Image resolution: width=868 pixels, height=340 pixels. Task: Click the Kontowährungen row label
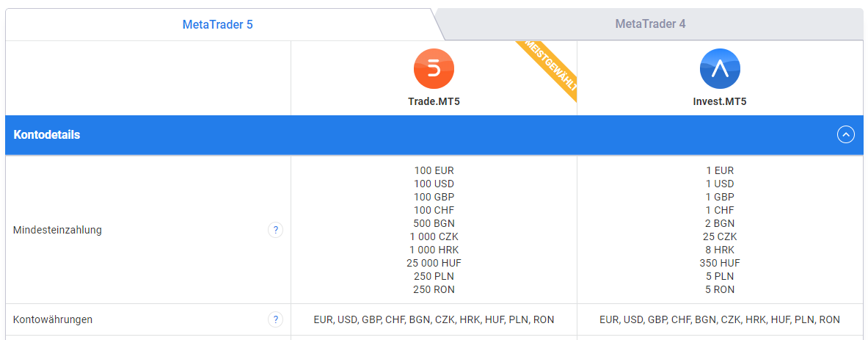point(53,319)
